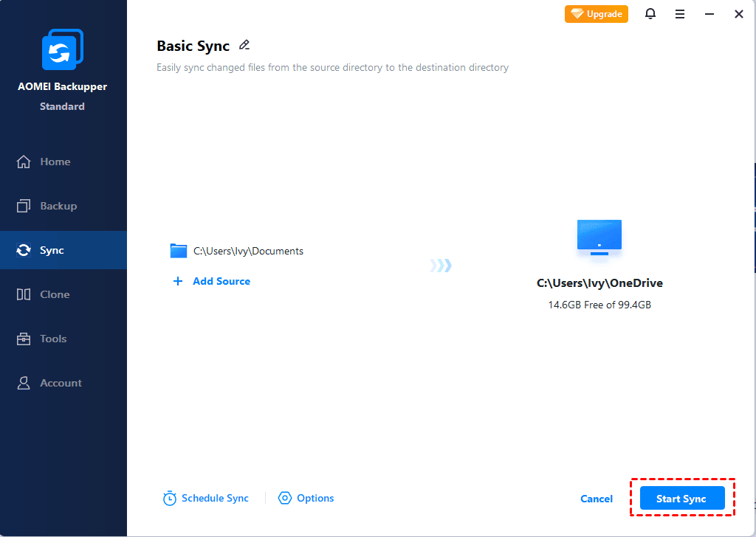The height and width of the screenshot is (537, 756).
Task: Open notifications via the bell icon
Action: point(650,13)
